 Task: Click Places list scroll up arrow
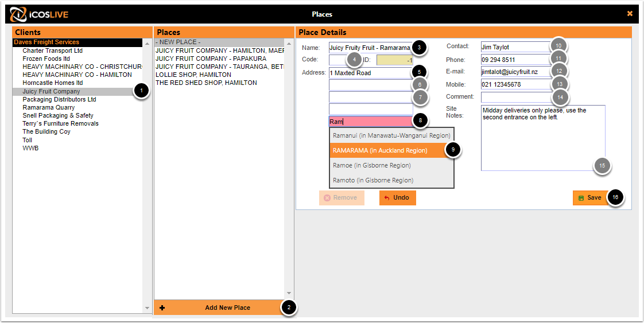[x=288, y=43]
